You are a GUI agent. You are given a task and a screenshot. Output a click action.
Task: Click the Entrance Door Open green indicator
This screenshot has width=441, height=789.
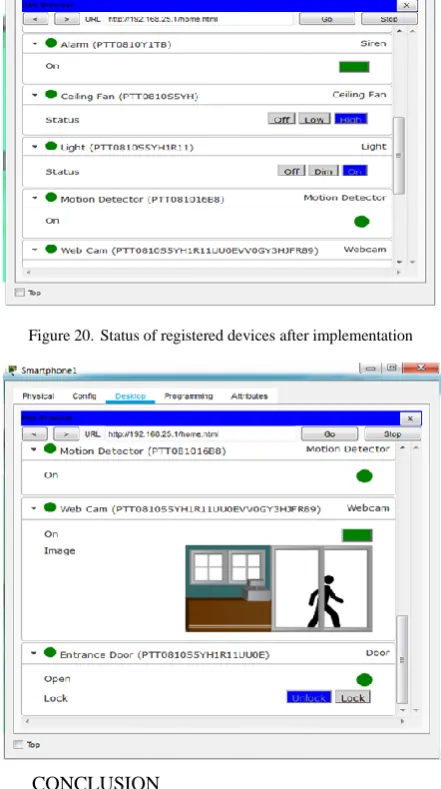[364, 680]
